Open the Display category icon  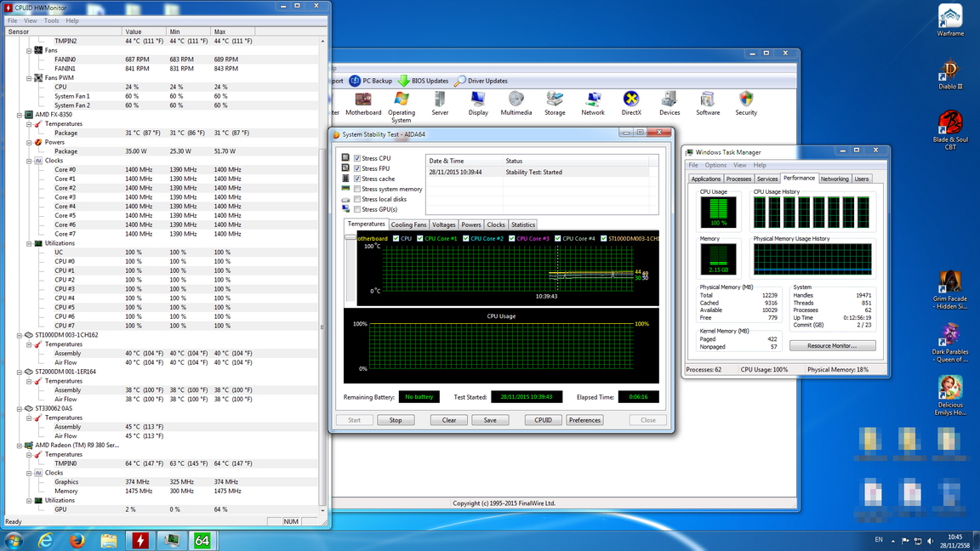[x=478, y=104]
